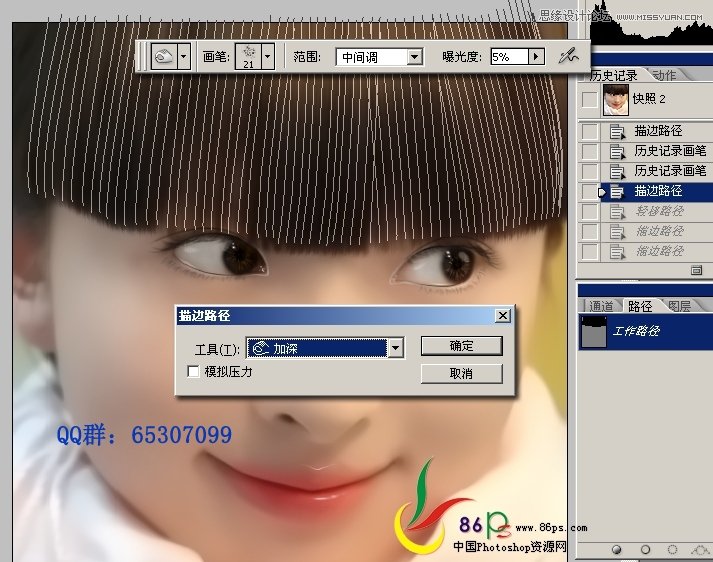Load path as selection icon
Viewport: 713px width, 562px height.
pyautogui.click(x=672, y=550)
